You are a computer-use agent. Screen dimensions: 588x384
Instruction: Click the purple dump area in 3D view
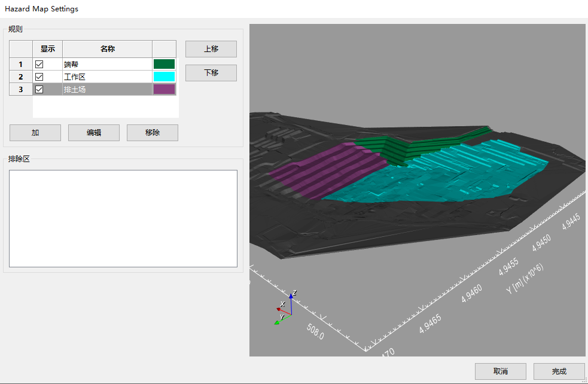[323, 170]
